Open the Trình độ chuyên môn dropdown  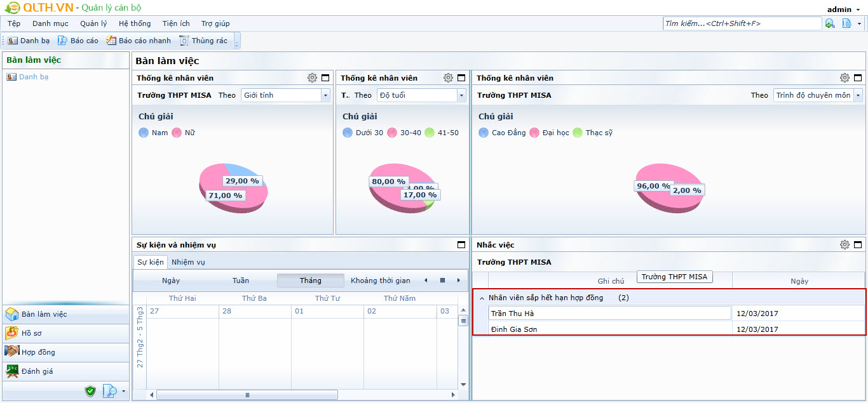pos(858,95)
